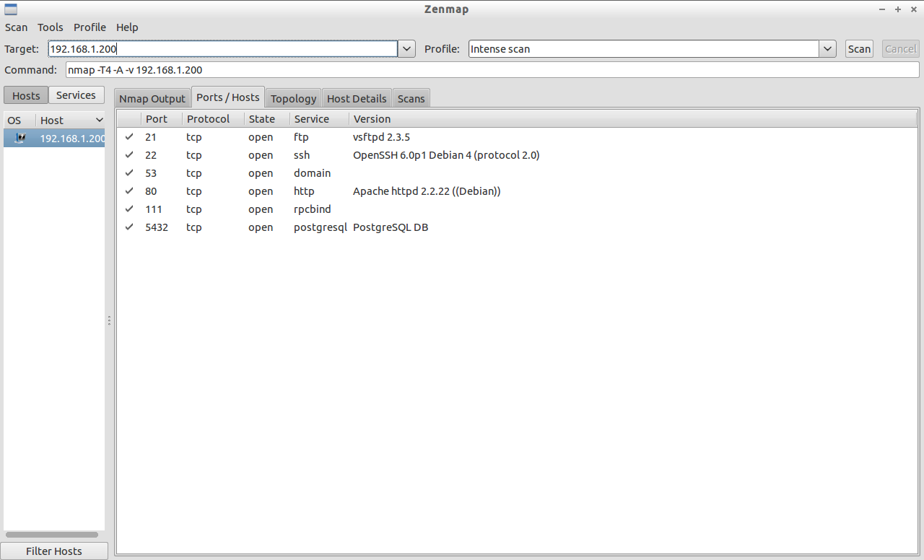
Task: Click the port number 53 cell
Action: click(x=151, y=172)
